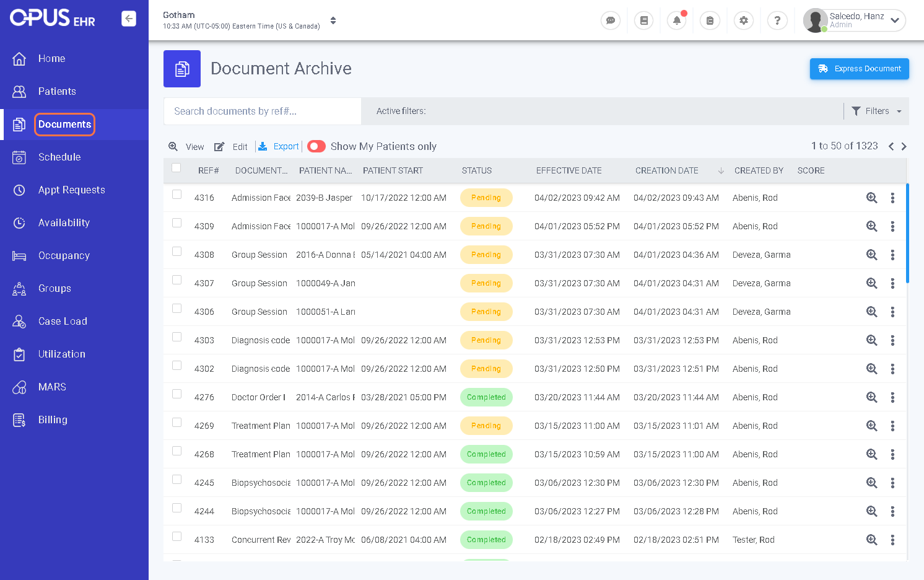
Task: Open Appt Requests in the sidebar
Action: (x=71, y=190)
